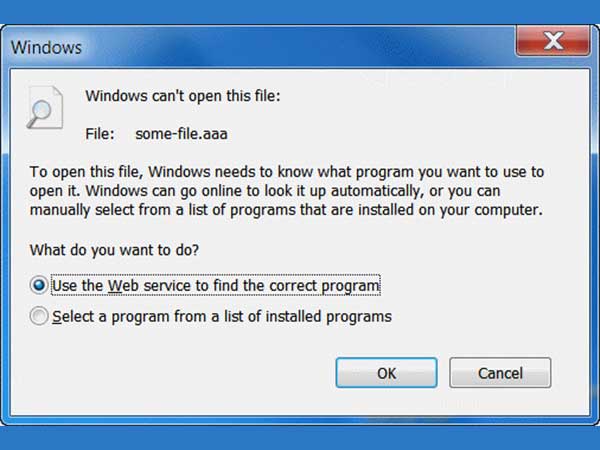
Task: Dismiss the dialog via the Cancel button
Action: (x=500, y=373)
